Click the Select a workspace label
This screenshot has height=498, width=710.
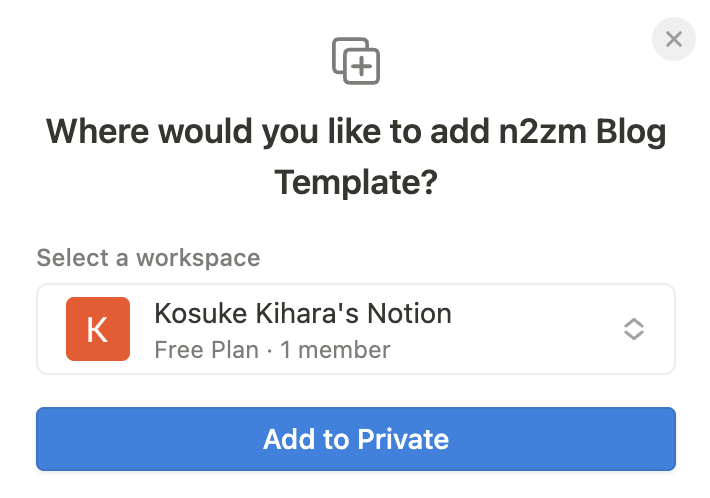148,258
